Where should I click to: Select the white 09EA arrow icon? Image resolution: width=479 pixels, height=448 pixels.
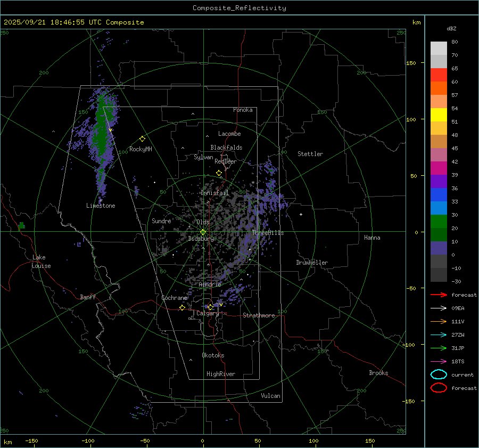click(x=439, y=308)
